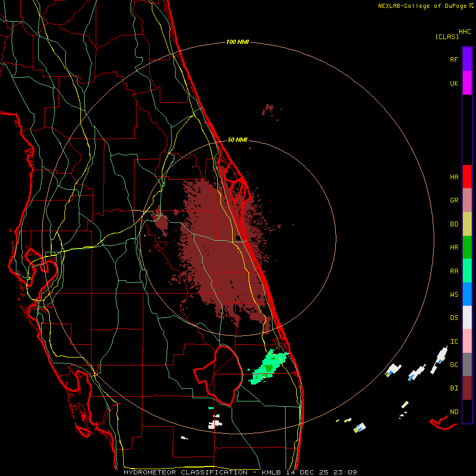Click the "BI" legend label

click(x=454, y=388)
